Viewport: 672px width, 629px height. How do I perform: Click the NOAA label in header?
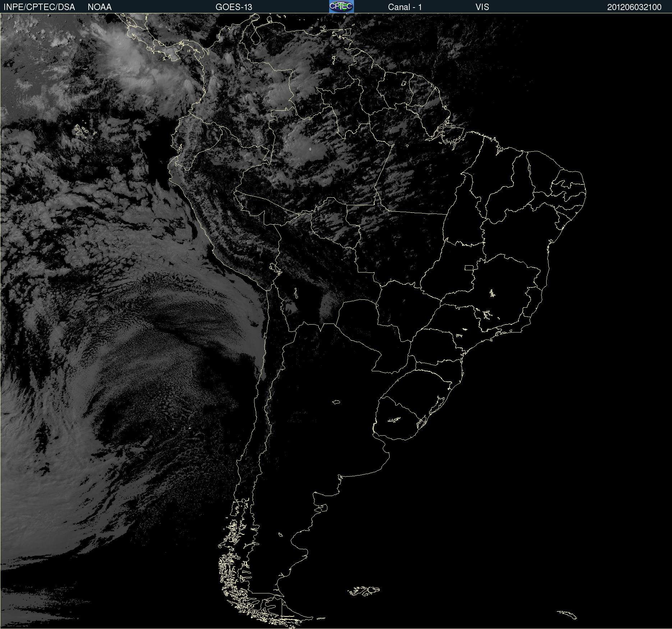coord(100,7)
